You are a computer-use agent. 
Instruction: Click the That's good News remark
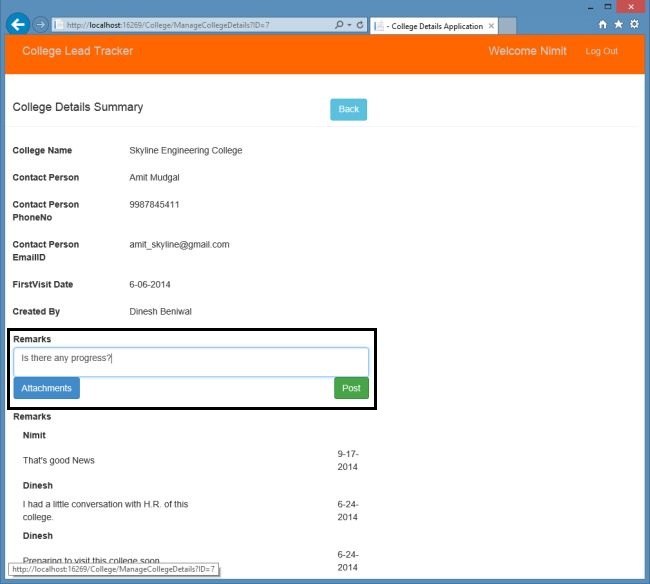(x=58, y=460)
